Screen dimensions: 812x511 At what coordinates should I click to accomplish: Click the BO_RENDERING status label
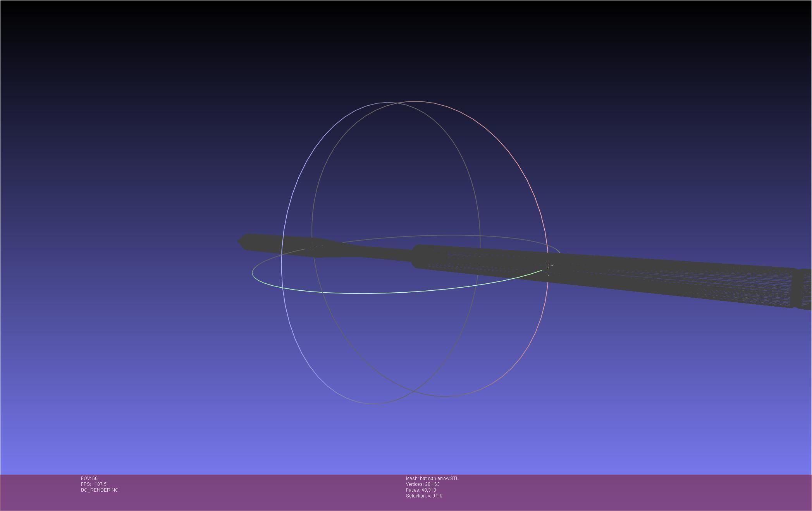click(100, 490)
